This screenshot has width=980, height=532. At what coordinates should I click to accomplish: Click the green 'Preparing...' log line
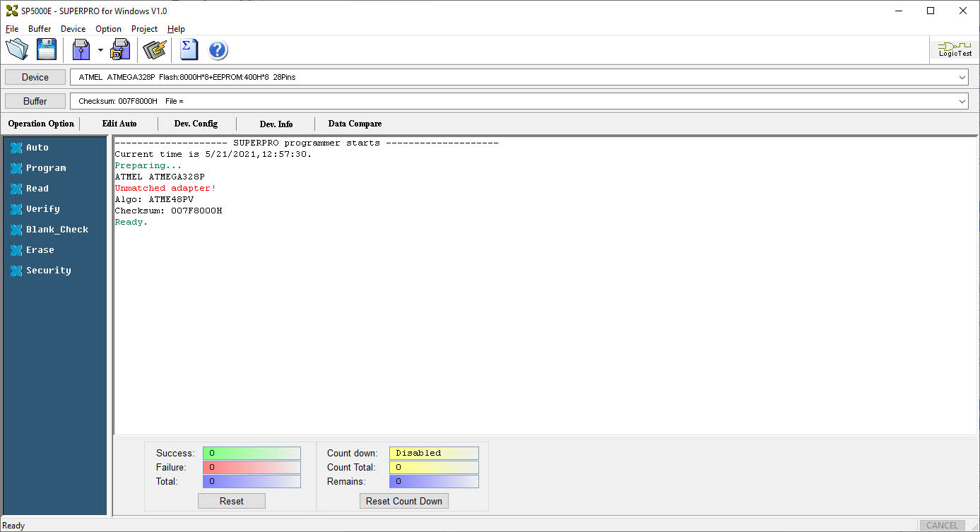click(x=148, y=165)
